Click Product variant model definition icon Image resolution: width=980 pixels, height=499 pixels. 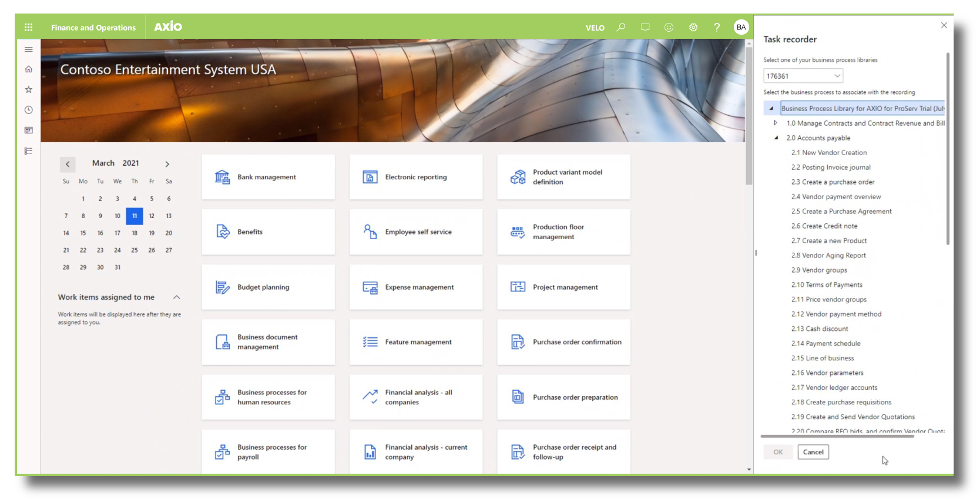point(518,177)
